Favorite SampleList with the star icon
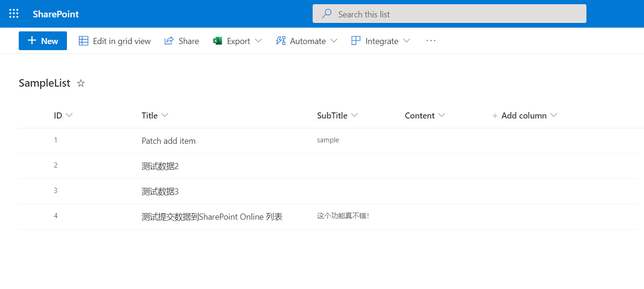 click(x=81, y=83)
